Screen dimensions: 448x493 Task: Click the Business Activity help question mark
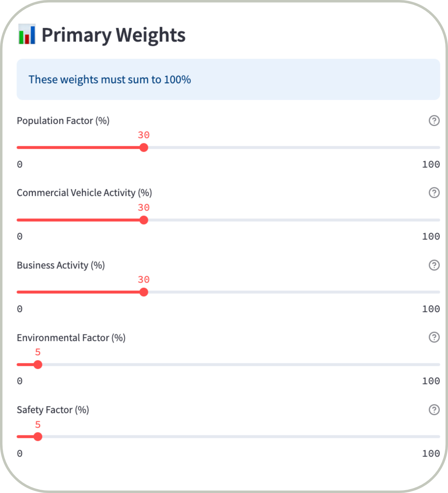434,265
